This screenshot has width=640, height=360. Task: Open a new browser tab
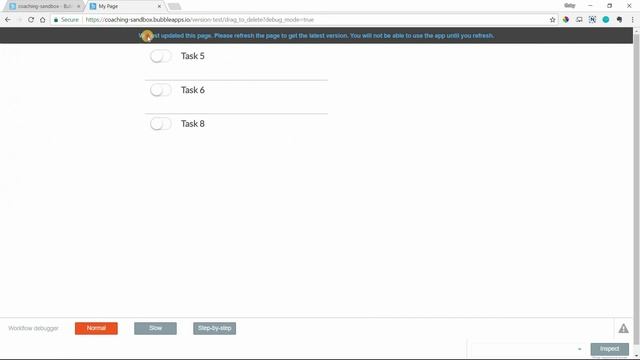click(x=174, y=7)
